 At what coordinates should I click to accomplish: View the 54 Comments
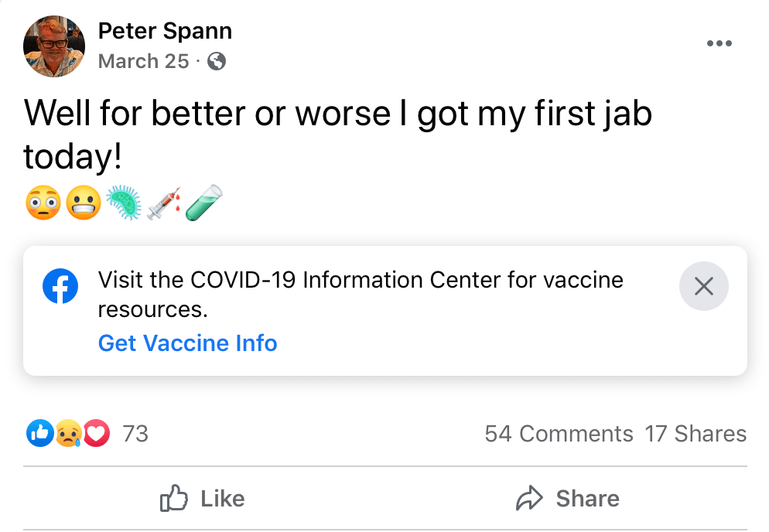559,434
